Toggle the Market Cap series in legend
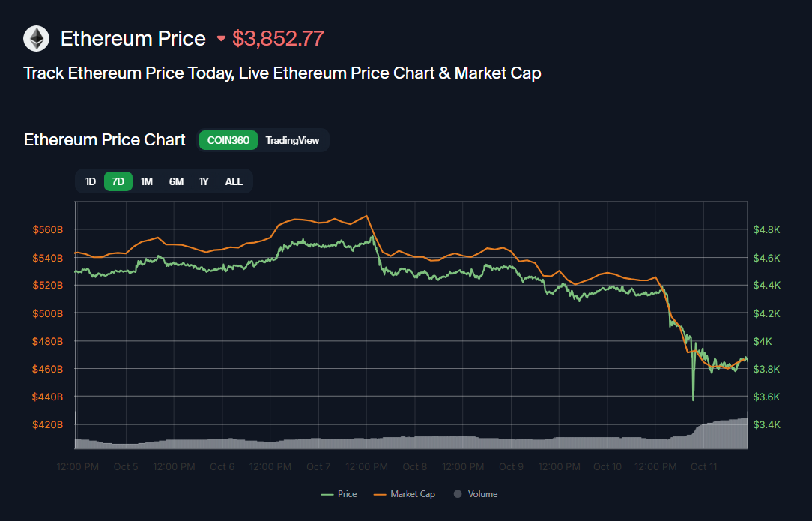 [x=412, y=494]
